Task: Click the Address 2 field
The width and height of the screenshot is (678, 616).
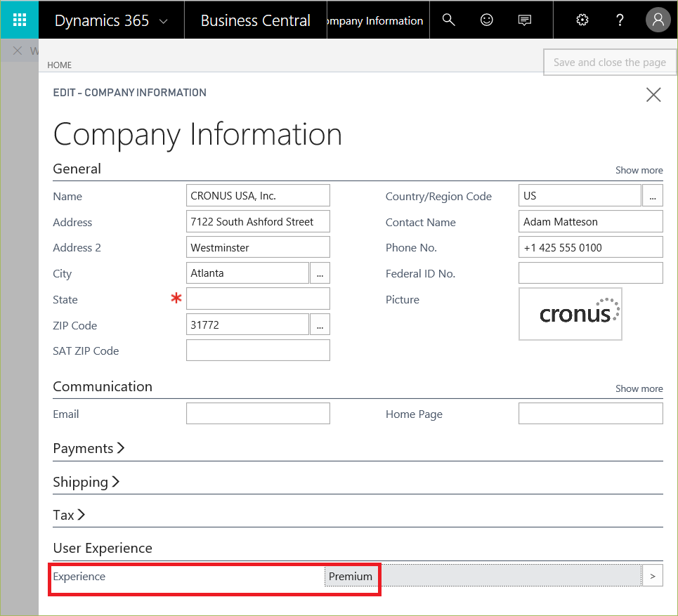Action: point(258,247)
